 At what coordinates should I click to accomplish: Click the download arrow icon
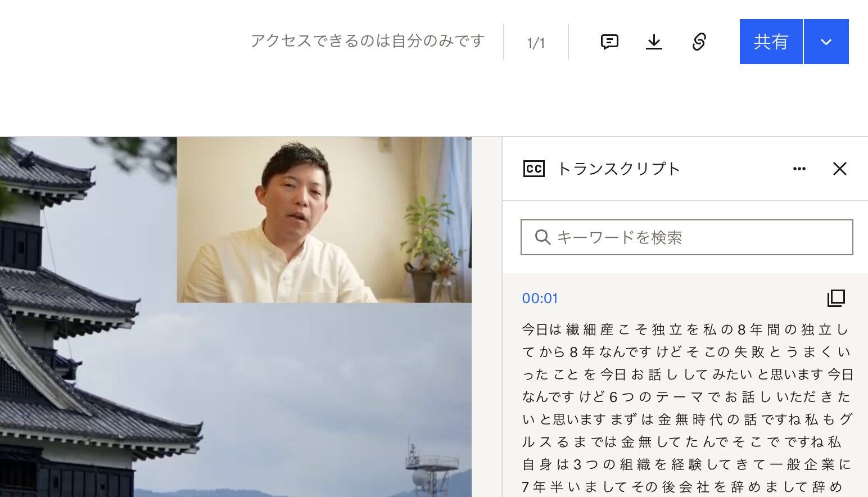[654, 42]
